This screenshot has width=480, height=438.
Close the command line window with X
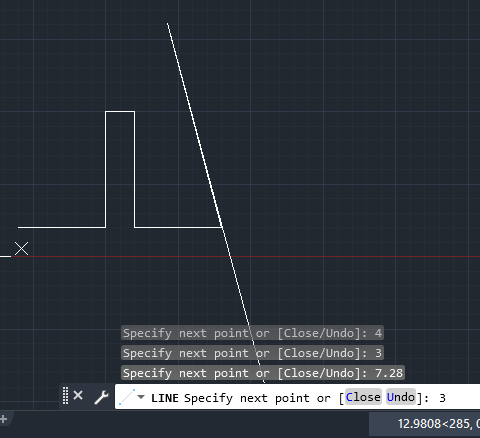(78, 396)
